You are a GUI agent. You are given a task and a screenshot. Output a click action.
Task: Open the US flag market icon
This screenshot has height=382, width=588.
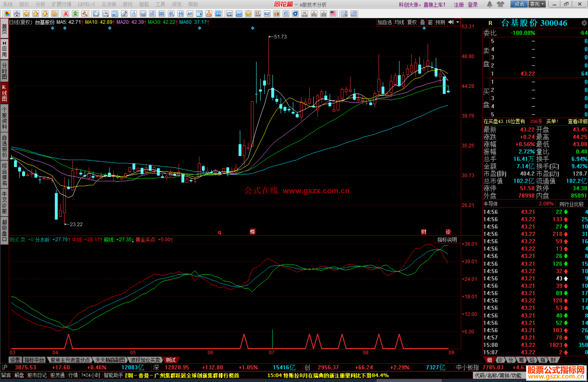333,14
